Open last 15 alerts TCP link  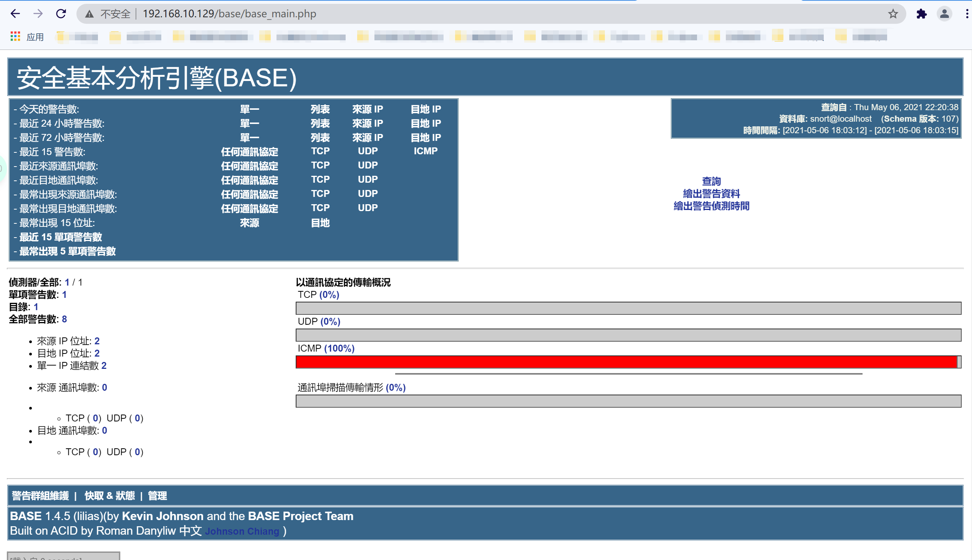click(320, 151)
